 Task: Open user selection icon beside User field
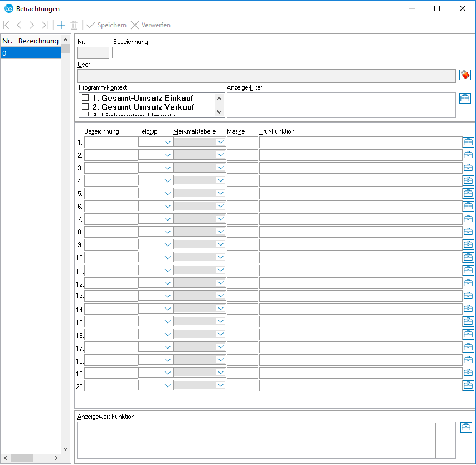tap(465, 75)
